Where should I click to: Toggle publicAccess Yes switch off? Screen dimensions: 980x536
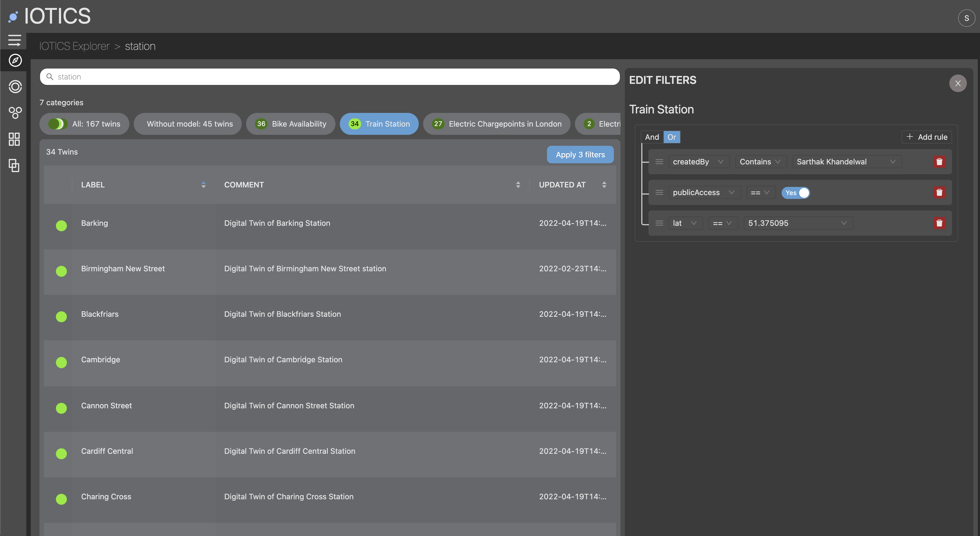pos(795,192)
